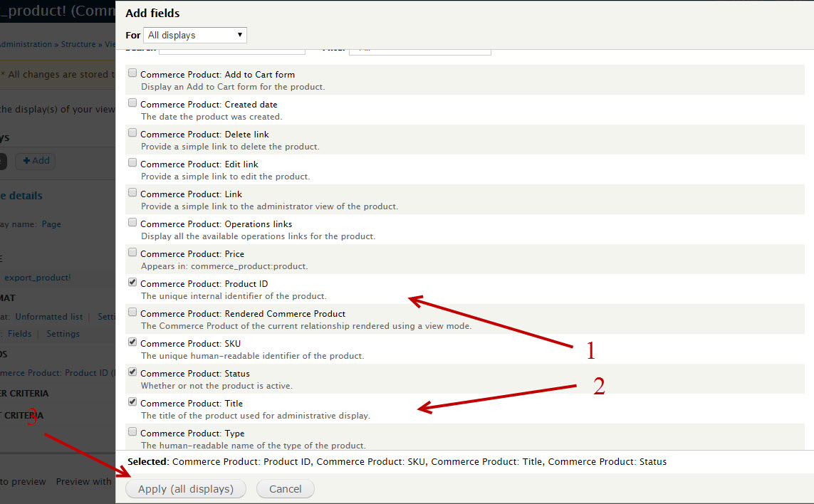Open the Settings link beside Fields
814x504 pixels.
tap(63, 334)
